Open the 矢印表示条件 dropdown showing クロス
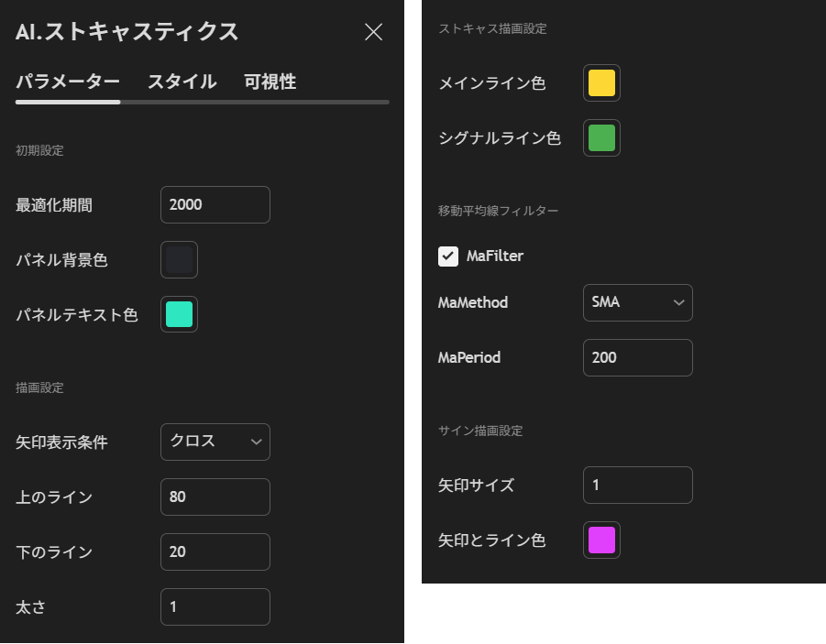This screenshot has height=644, width=826. click(x=215, y=442)
